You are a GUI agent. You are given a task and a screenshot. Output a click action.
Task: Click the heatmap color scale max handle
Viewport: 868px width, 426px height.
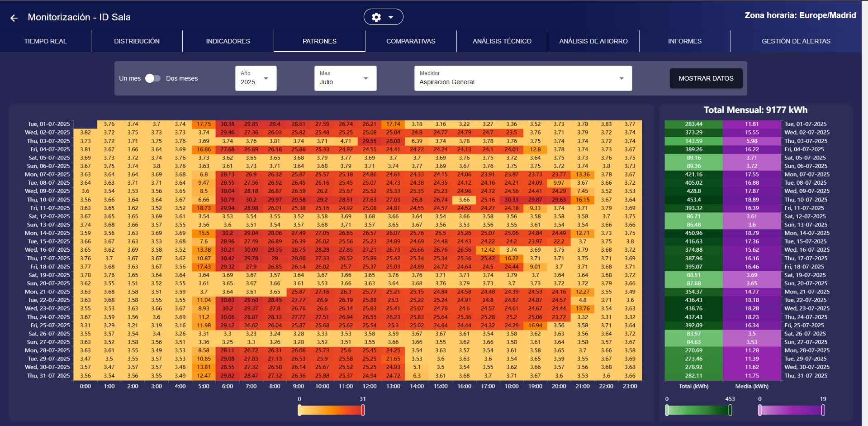pos(363,410)
